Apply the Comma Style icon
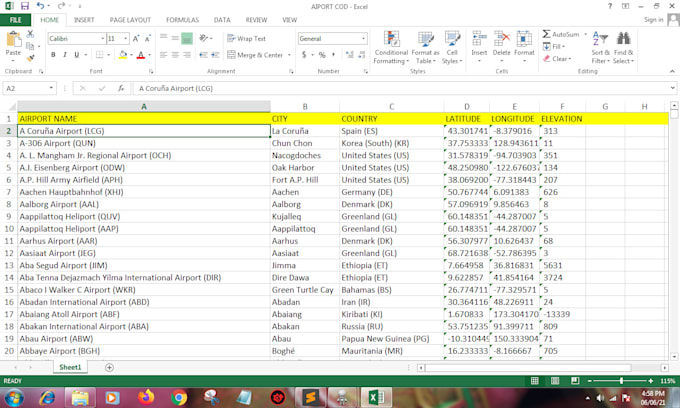The width and height of the screenshot is (680, 408). pyautogui.click(x=333, y=55)
